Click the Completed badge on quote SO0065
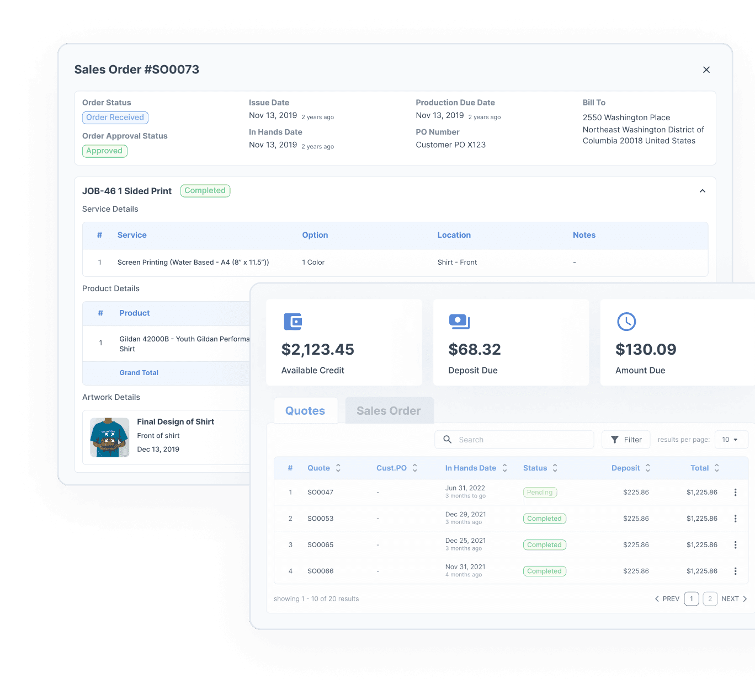Viewport: 755px width, 700px height. [544, 544]
